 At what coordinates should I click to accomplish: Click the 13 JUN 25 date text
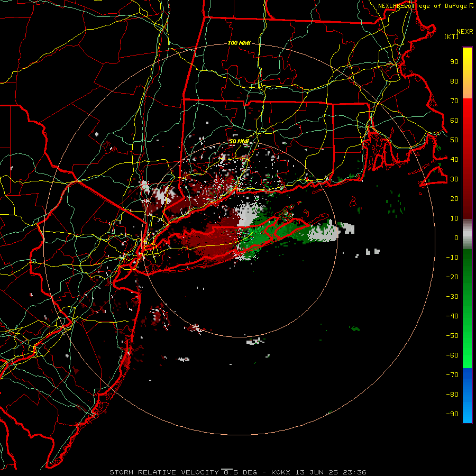tap(317, 472)
